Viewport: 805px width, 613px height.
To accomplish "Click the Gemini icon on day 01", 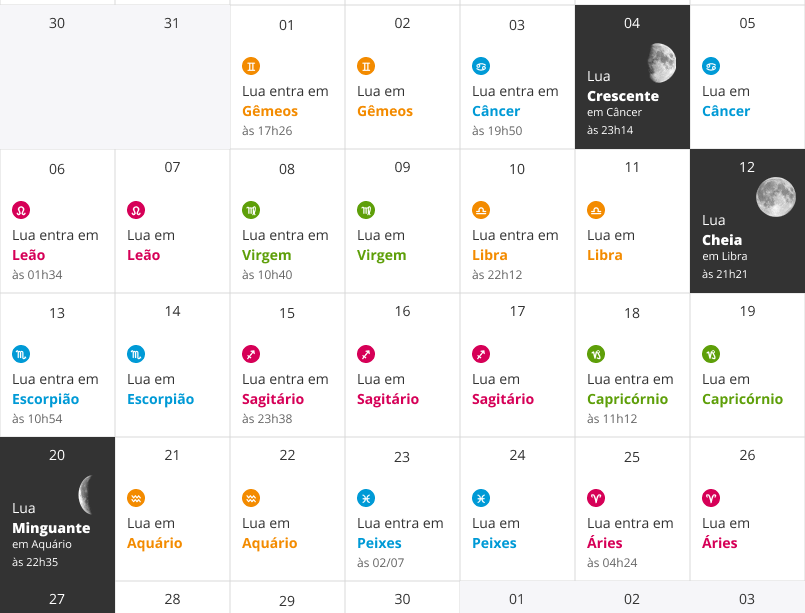I will point(251,67).
